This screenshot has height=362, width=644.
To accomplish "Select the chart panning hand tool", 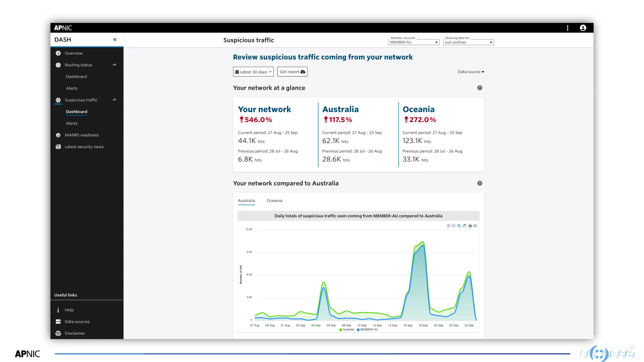I will click(464, 226).
